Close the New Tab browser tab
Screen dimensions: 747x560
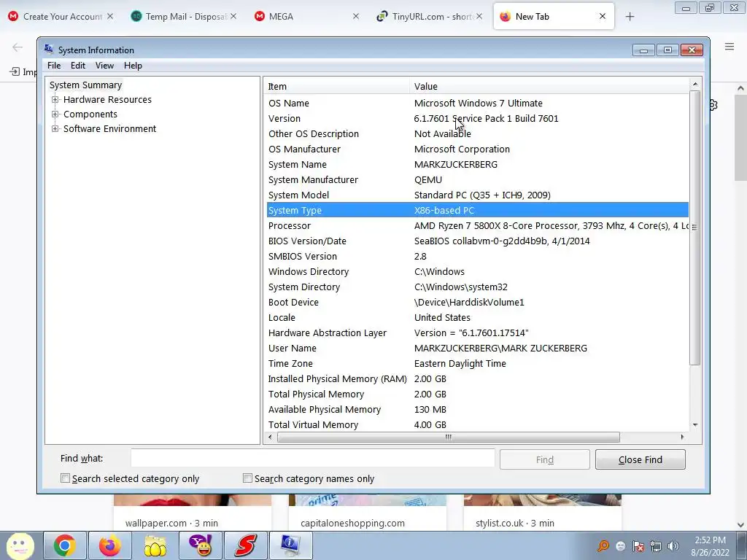click(x=602, y=16)
